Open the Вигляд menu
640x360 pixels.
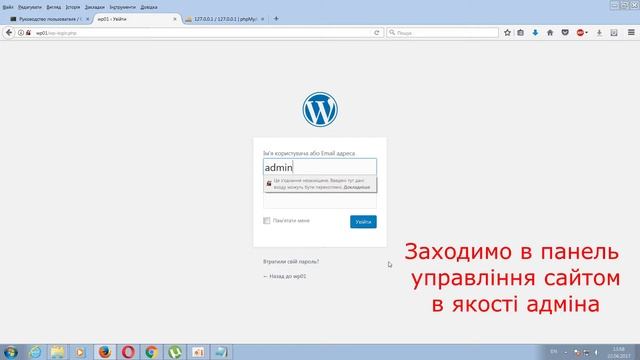tap(53, 7)
